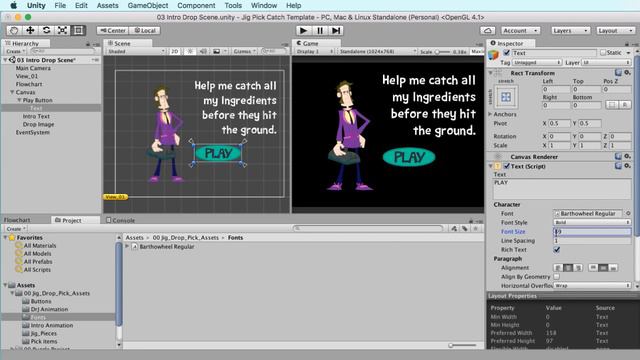Viewport: 640px width, 360px height.
Task: Select the Rect Transform tool
Action: 78,30
